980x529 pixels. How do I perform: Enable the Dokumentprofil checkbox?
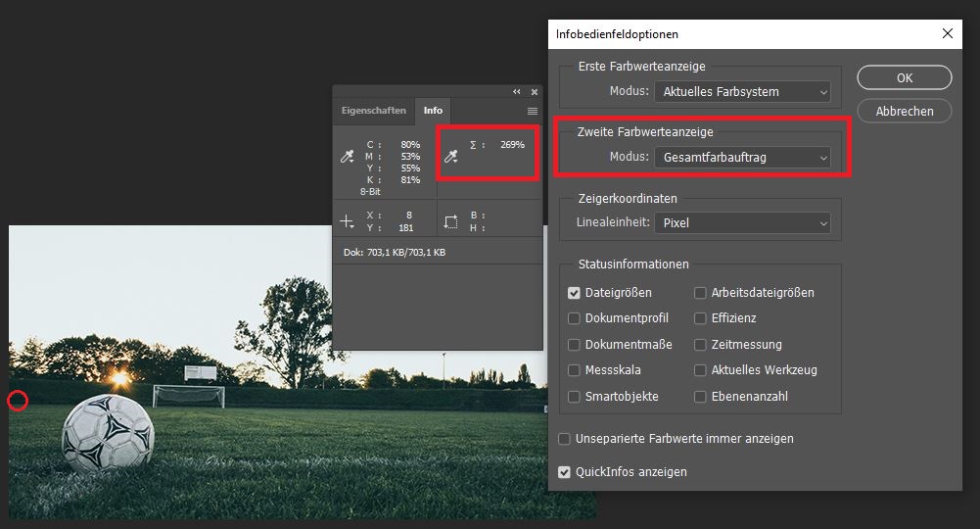575,318
